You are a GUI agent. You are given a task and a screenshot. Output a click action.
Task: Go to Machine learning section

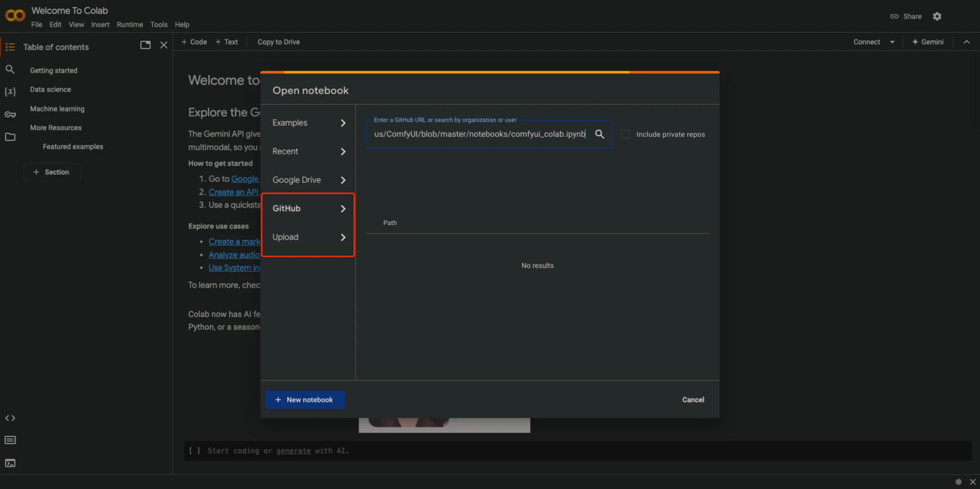click(57, 109)
